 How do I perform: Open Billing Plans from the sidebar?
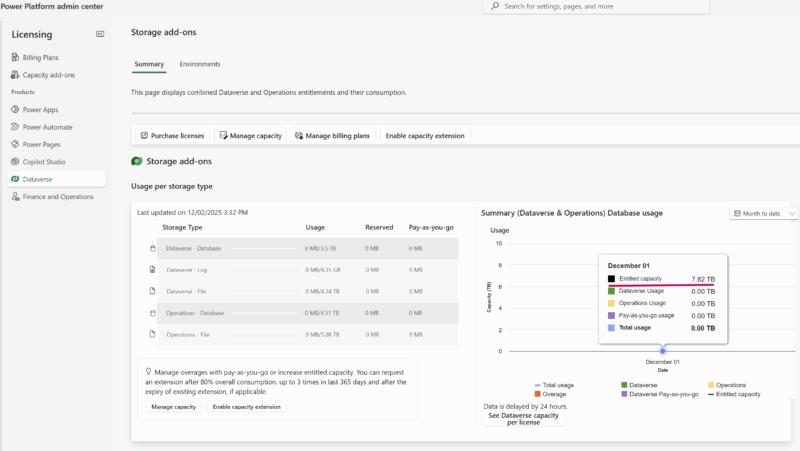click(40, 58)
